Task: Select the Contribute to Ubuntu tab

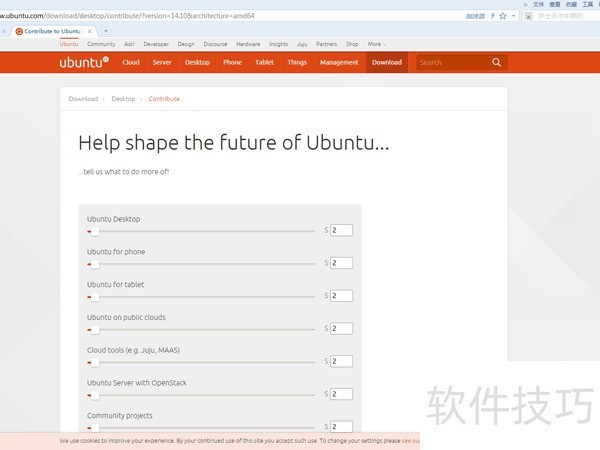Action: coord(52,31)
